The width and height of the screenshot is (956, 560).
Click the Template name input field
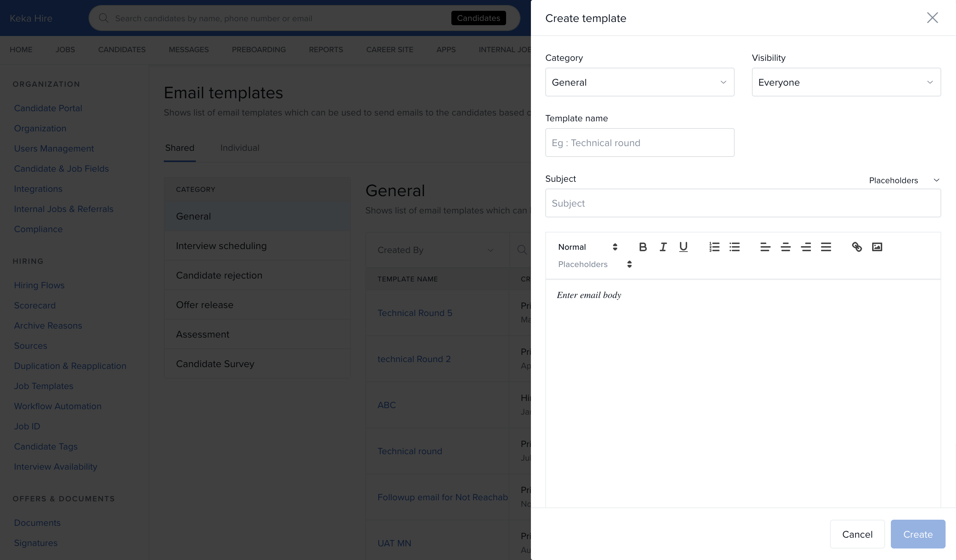point(640,143)
